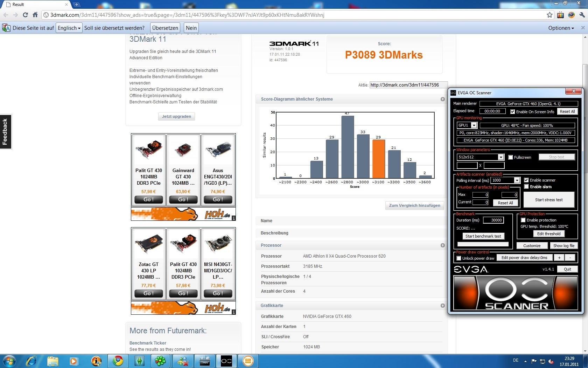Uncheck Enable On Screen Info

(x=513, y=112)
